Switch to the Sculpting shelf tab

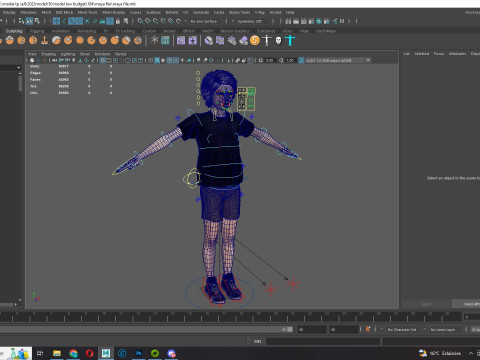coord(14,31)
